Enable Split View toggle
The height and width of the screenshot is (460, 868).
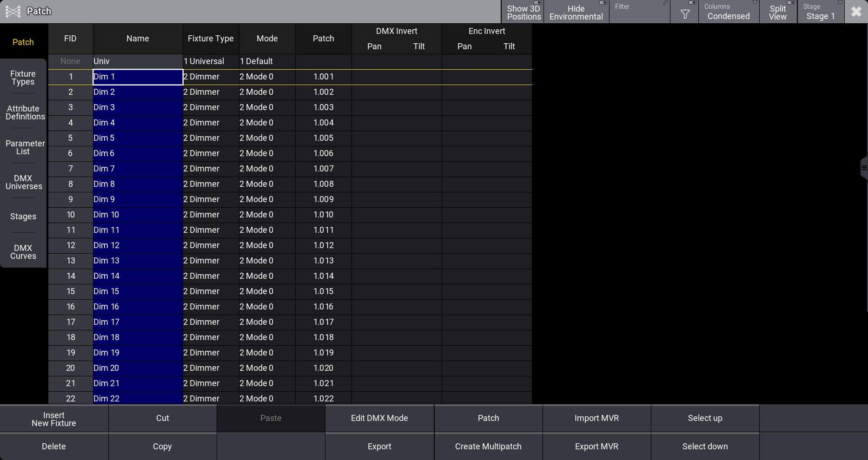point(778,12)
